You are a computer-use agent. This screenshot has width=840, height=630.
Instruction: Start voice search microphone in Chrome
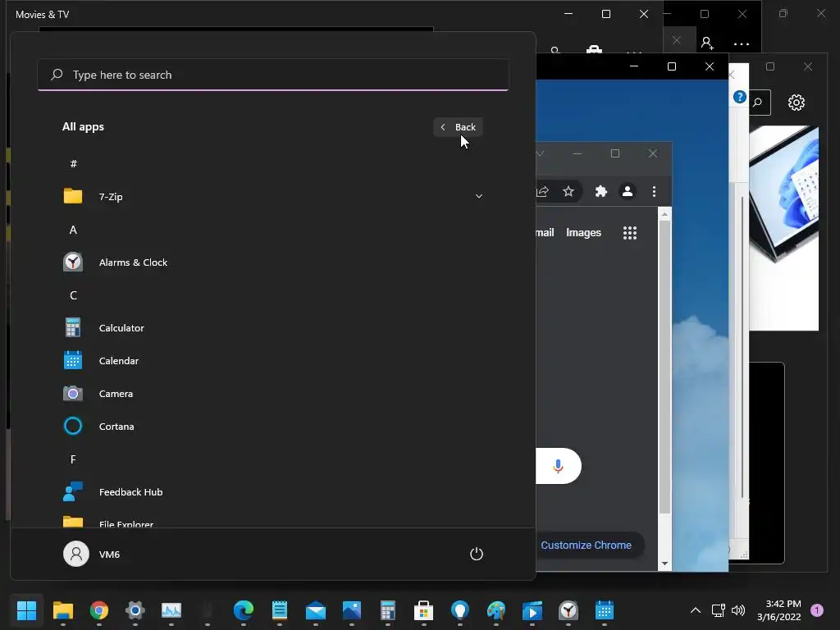[558, 466]
